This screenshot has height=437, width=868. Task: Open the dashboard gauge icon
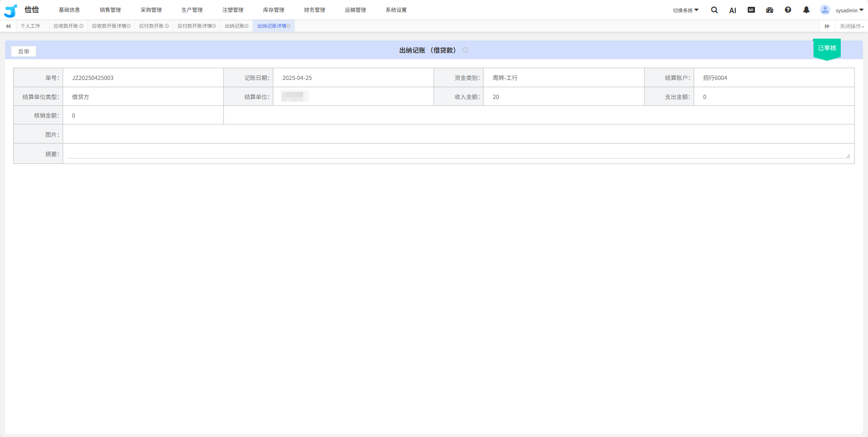[x=769, y=10]
